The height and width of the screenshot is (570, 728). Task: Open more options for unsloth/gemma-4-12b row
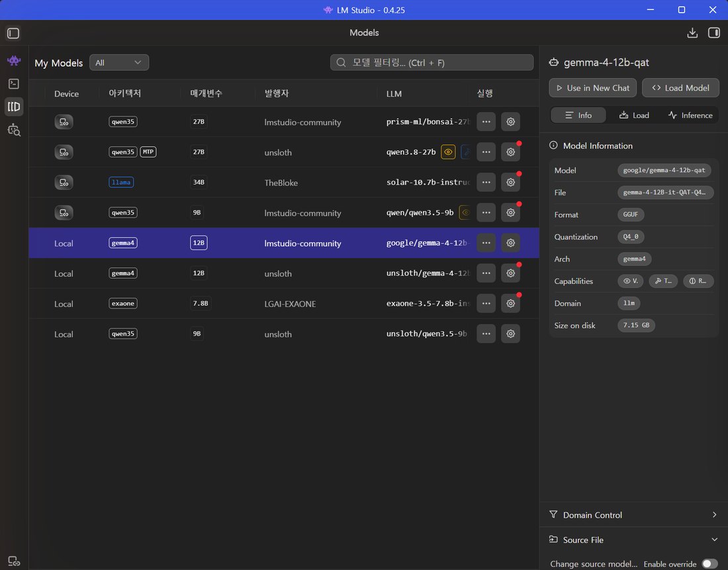(486, 273)
